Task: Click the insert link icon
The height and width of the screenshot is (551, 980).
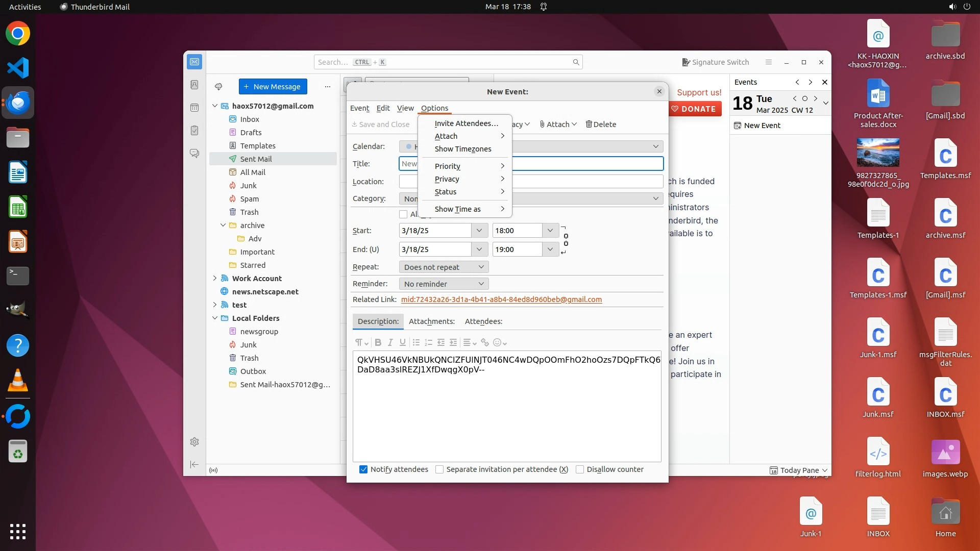Action: (484, 342)
